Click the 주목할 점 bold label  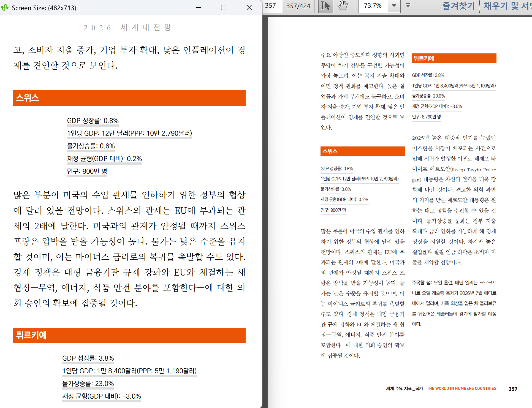[x=422, y=283]
